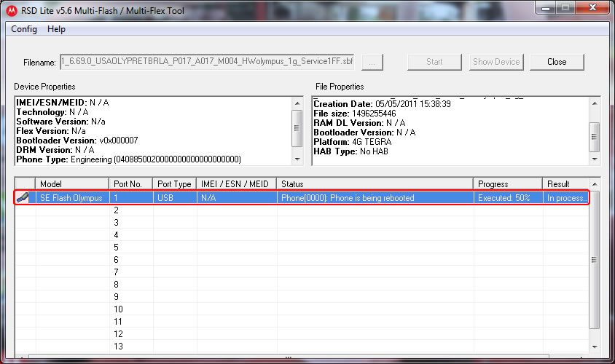Click the Status column header

pyautogui.click(x=375, y=183)
